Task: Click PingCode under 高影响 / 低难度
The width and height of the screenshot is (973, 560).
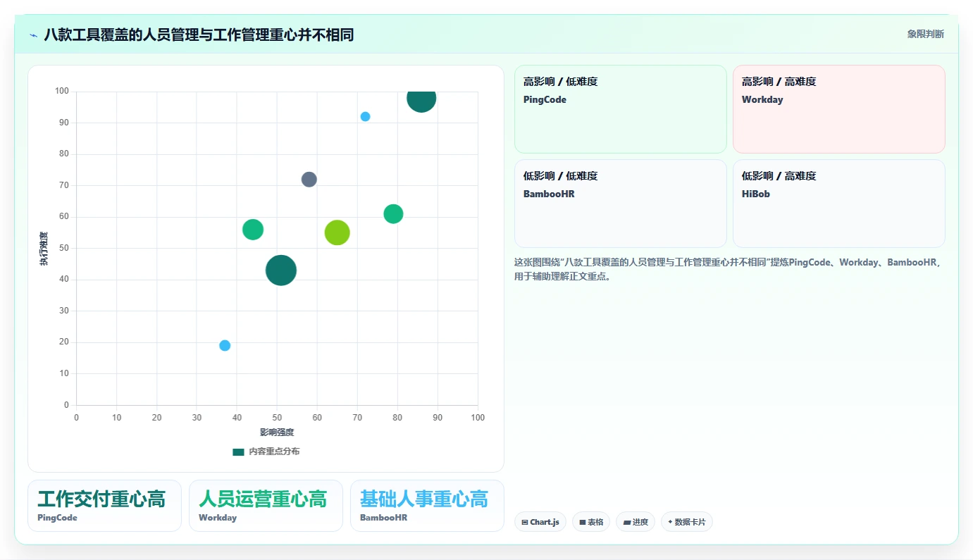Action: [x=545, y=99]
